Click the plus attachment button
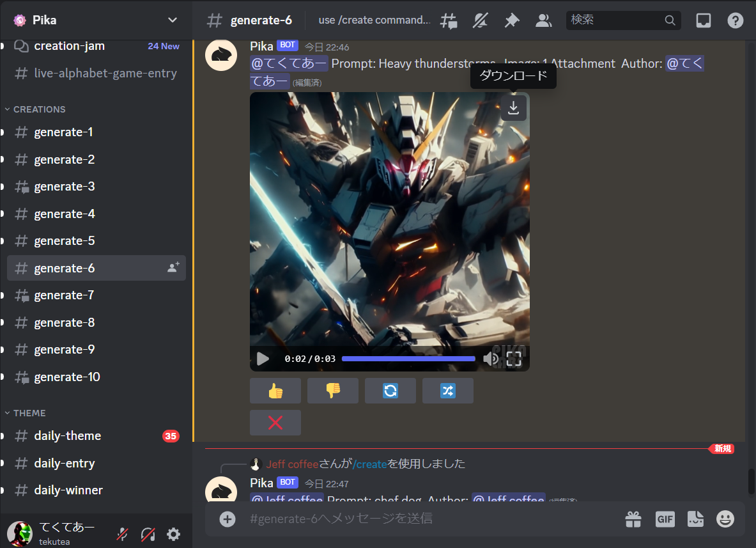Viewport: 756px width, 548px height. click(x=228, y=519)
